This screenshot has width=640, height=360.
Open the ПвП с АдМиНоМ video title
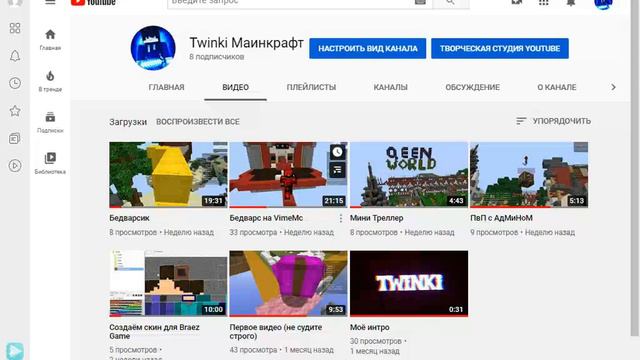502,218
